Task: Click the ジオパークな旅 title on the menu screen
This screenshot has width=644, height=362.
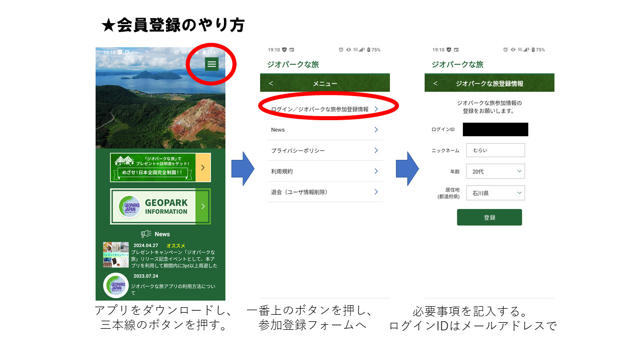Action: [293, 65]
